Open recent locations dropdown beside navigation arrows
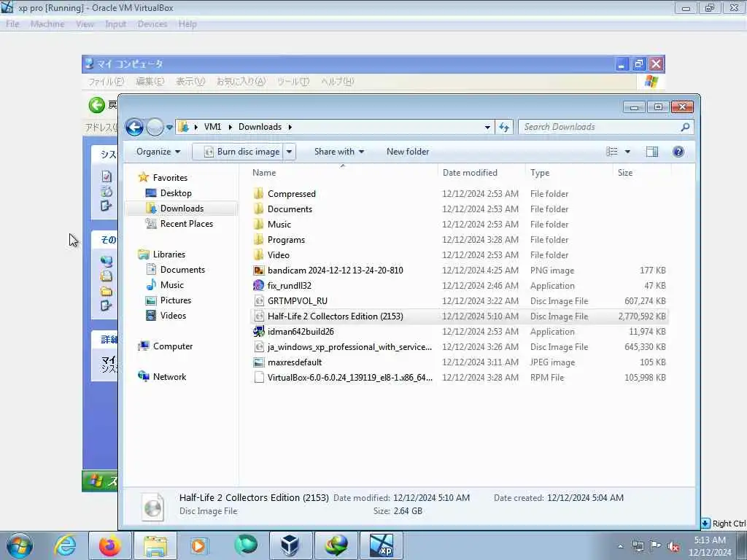 169,128
